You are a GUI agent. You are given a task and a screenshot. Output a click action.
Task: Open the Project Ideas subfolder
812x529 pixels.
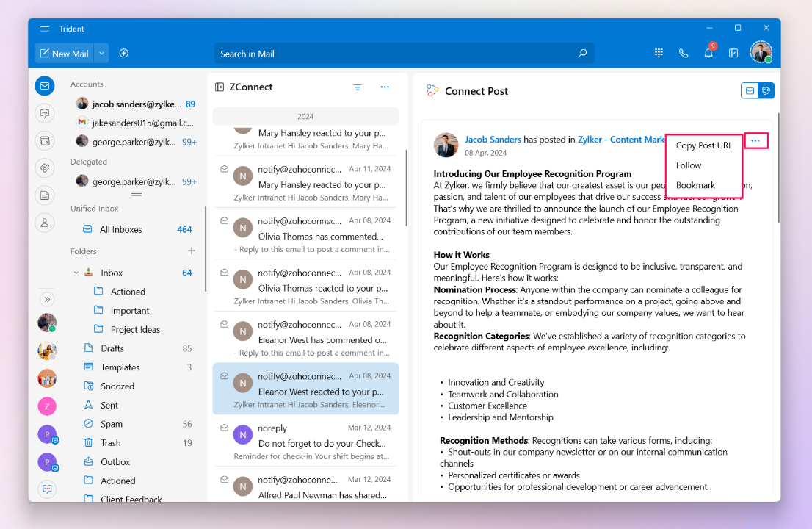click(135, 330)
